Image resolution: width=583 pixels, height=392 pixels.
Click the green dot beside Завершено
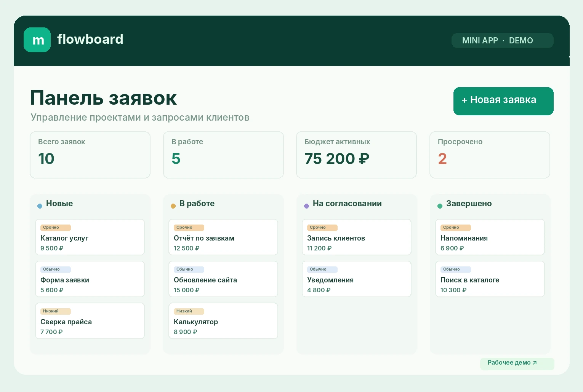[x=440, y=206]
